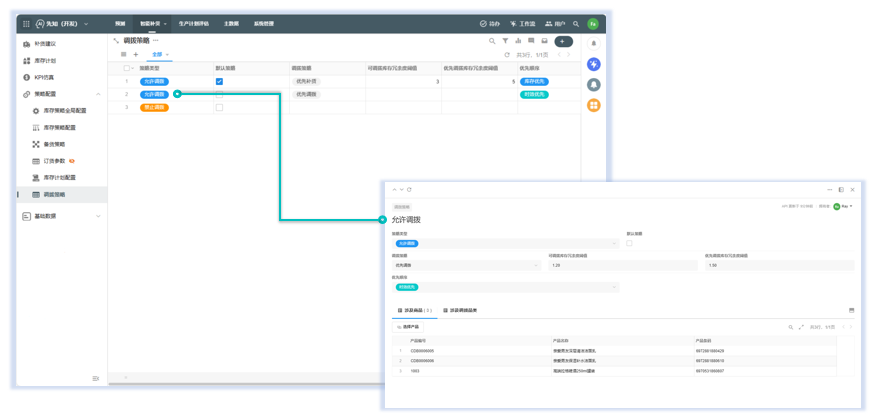Toggle the 默认策略 checkbox in detail form
The width and height of the screenshot is (878, 420).
pos(629,243)
